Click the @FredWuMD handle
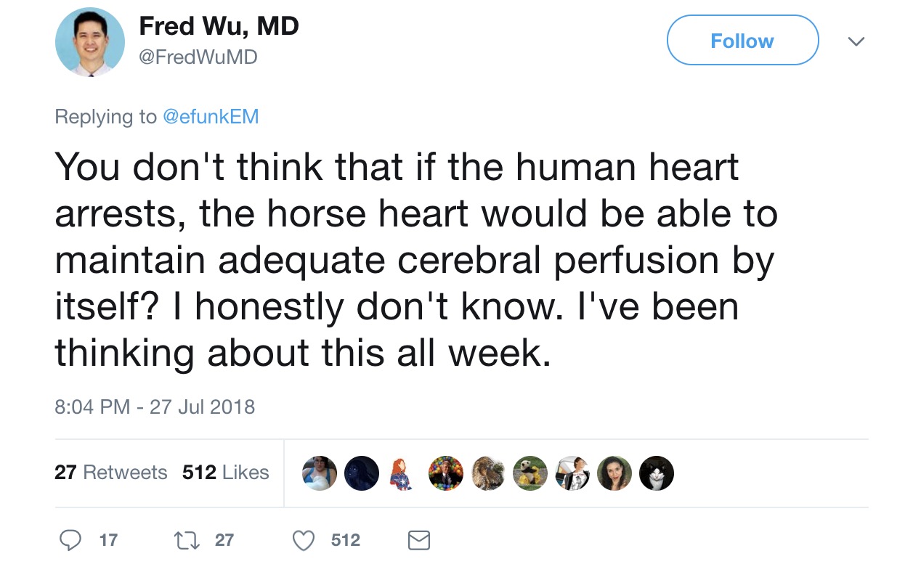 click(x=198, y=57)
